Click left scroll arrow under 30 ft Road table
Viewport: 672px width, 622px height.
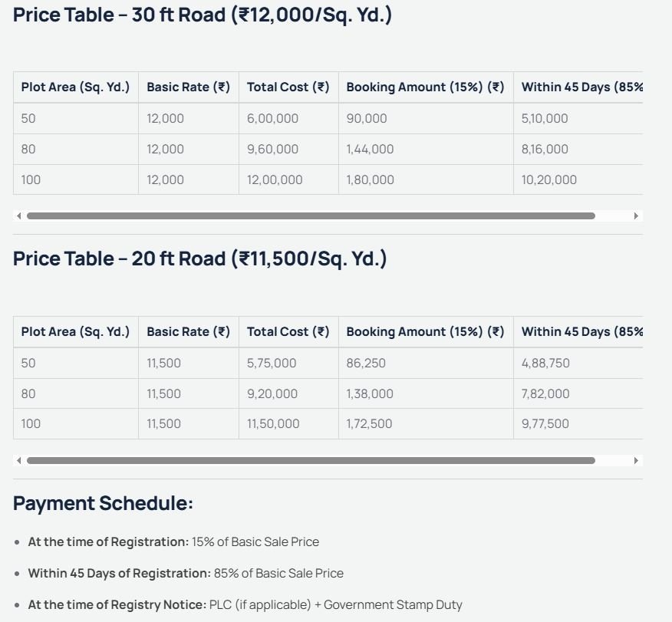tap(18, 216)
